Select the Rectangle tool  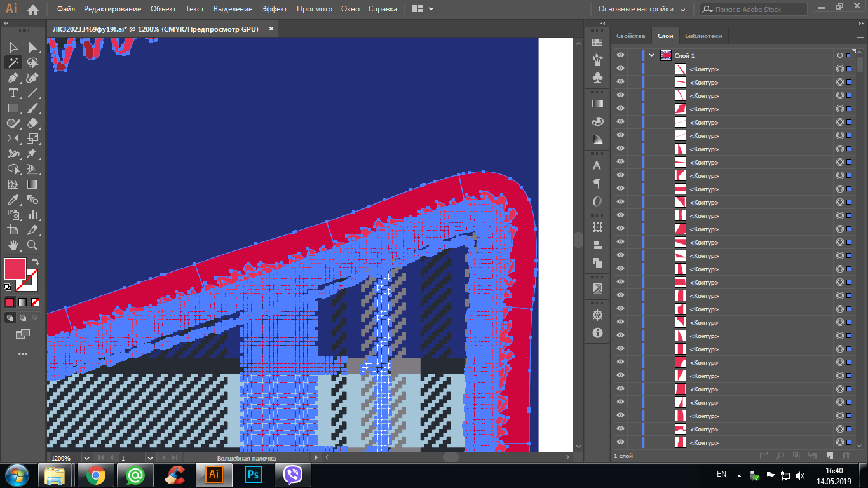coord(13,108)
